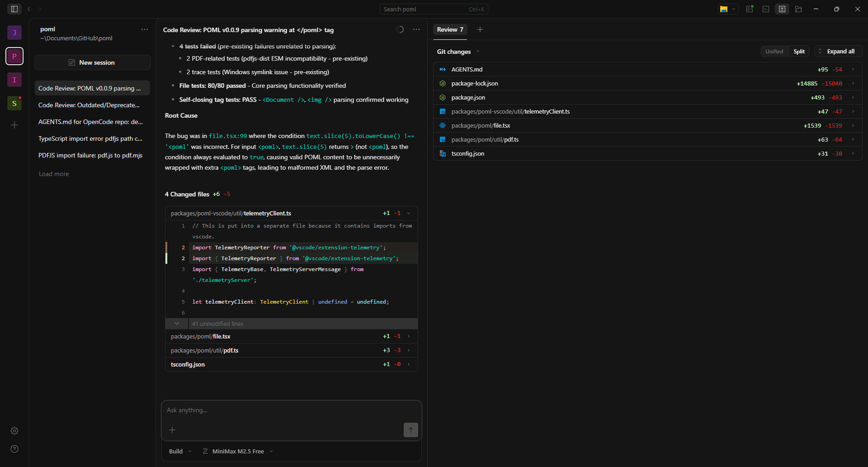Toggle the terminal panel icon

tap(766, 9)
